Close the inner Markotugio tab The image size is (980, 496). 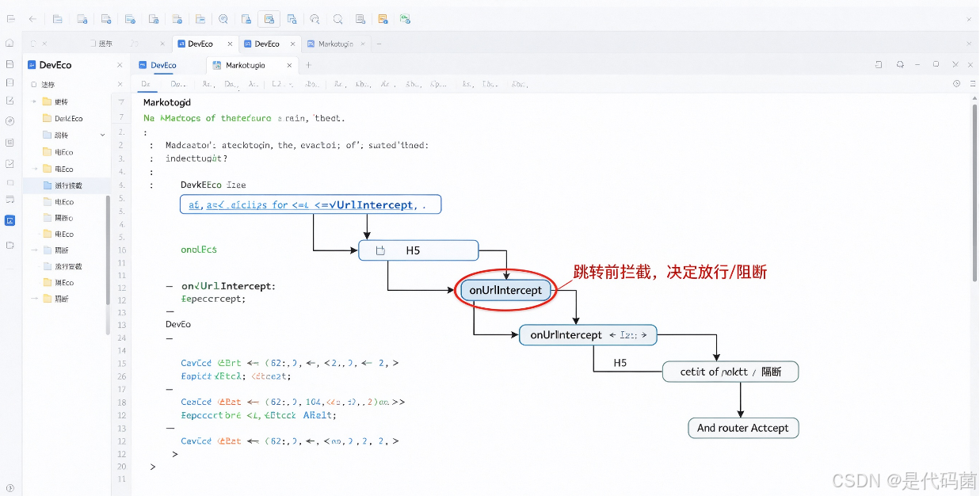[x=289, y=65]
